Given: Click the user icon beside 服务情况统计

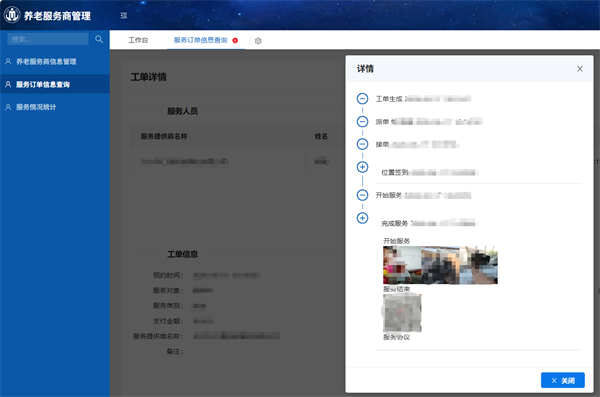Looking at the screenshot, I should [8, 107].
